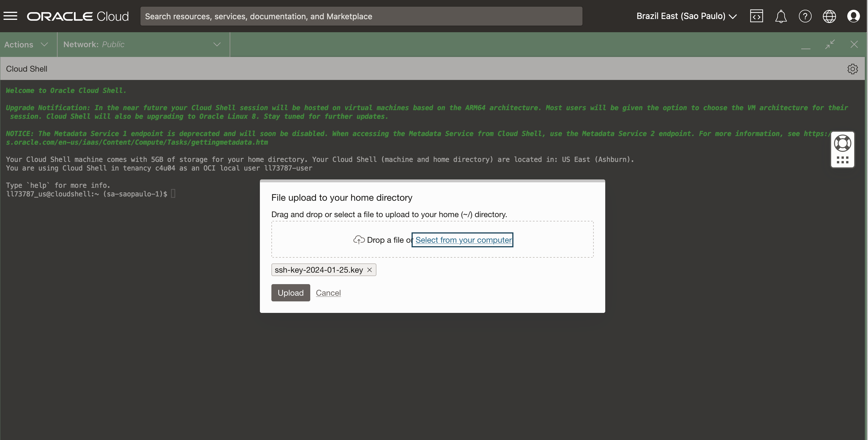The height and width of the screenshot is (440, 868).
Task: Open Cloud Shell settings gear
Action: pos(852,69)
